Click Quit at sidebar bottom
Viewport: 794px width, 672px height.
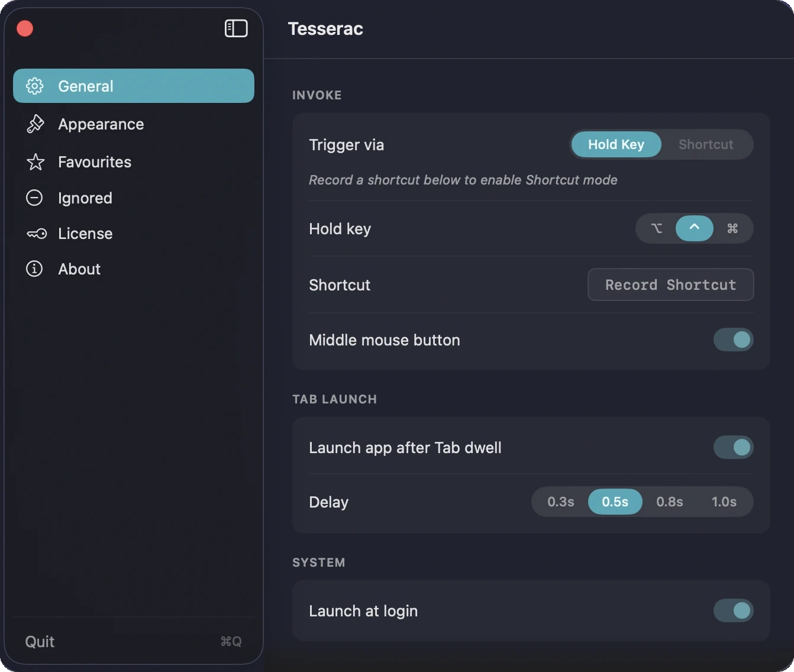40,641
